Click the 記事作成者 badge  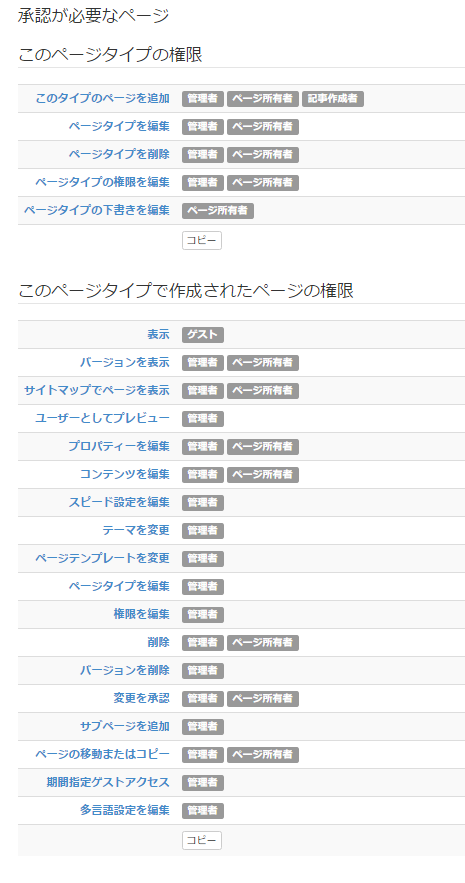[333, 99]
